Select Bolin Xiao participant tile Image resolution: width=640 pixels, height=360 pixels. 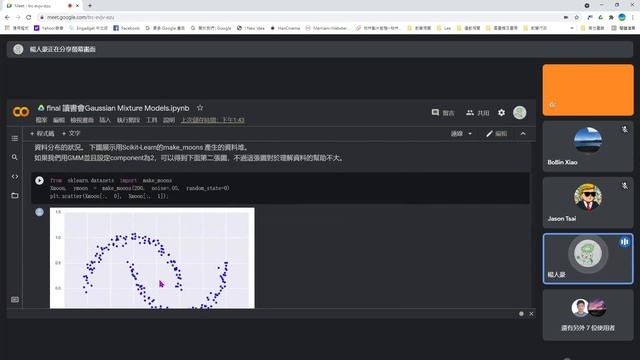click(588, 146)
